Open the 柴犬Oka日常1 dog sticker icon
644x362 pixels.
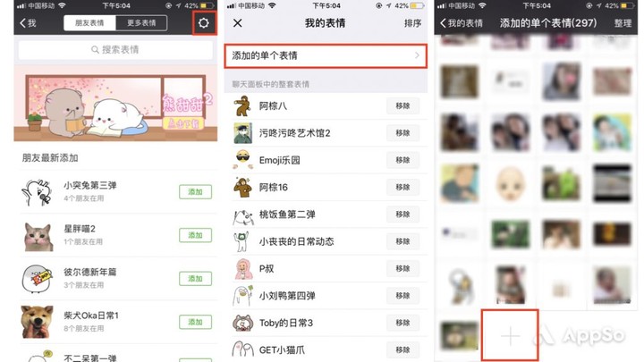pyautogui.click(x=37, y=322)
